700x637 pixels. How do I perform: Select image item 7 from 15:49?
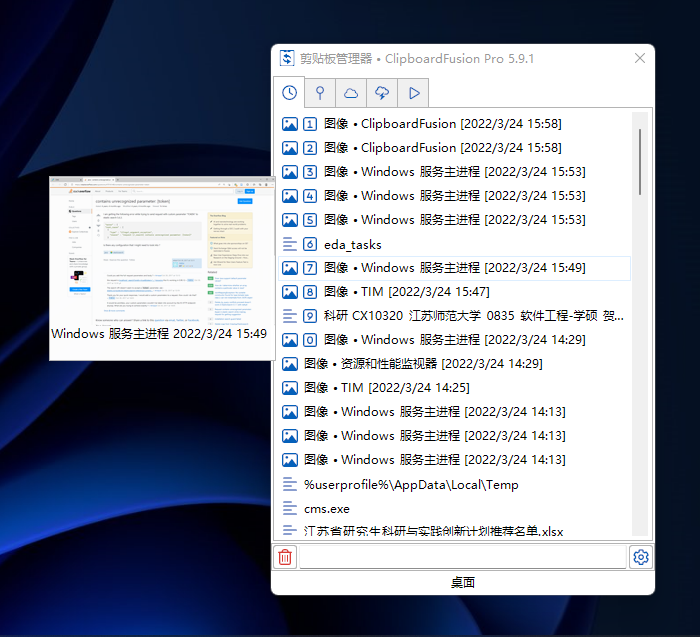[x=455, y=268]
